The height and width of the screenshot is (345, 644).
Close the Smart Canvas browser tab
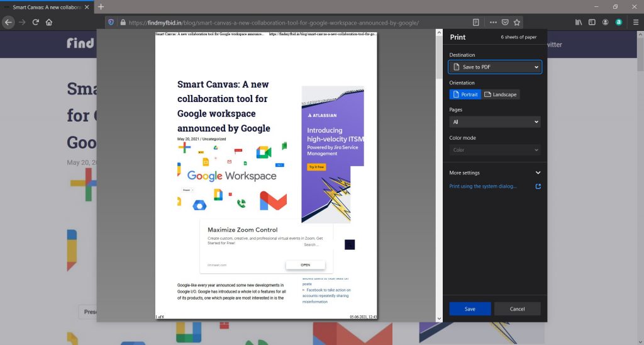point(87,7)
